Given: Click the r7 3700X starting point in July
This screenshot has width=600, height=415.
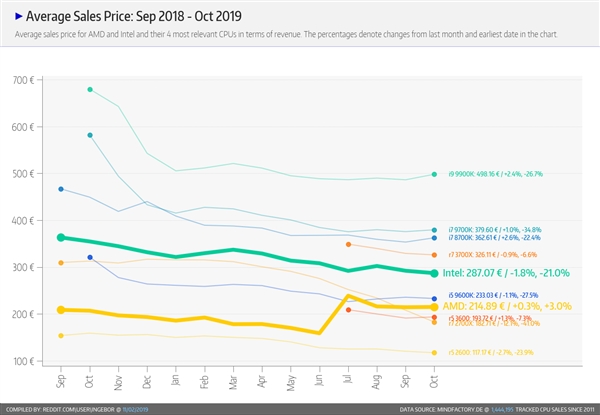Looking at the screenshot, I should [x=348, y=244].
